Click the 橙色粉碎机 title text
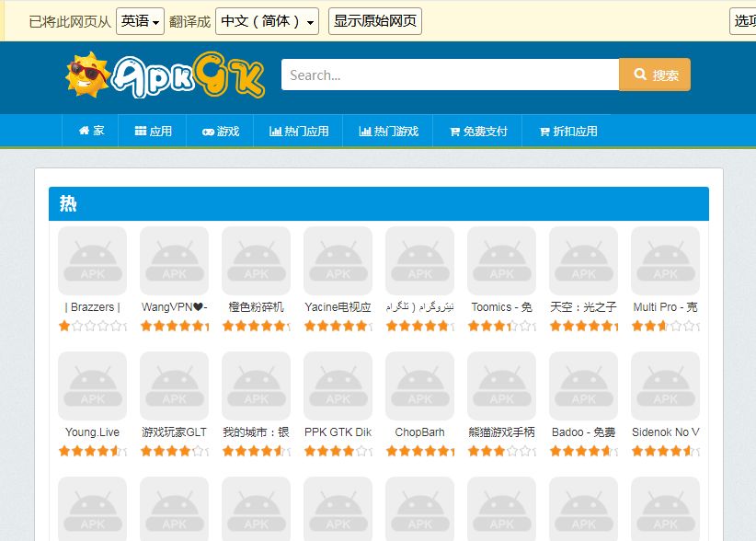756x541 pixels. point(256,307)
